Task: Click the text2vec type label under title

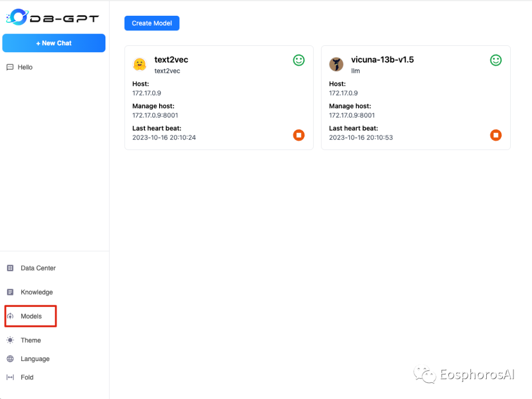Action: 167,71
